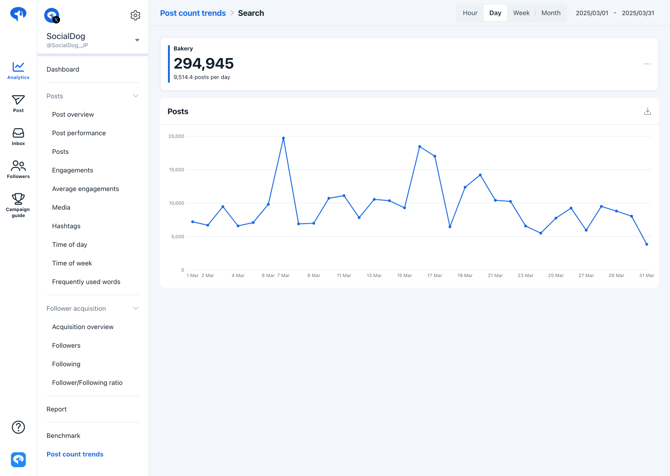Download the Posts chart data

click(647, 112)
